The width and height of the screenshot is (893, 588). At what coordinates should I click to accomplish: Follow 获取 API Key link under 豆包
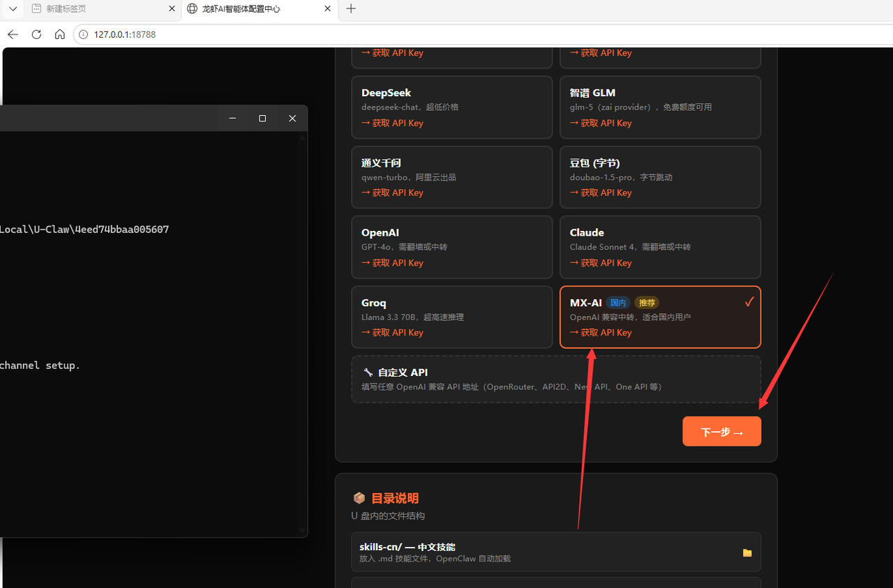(601, 193)
